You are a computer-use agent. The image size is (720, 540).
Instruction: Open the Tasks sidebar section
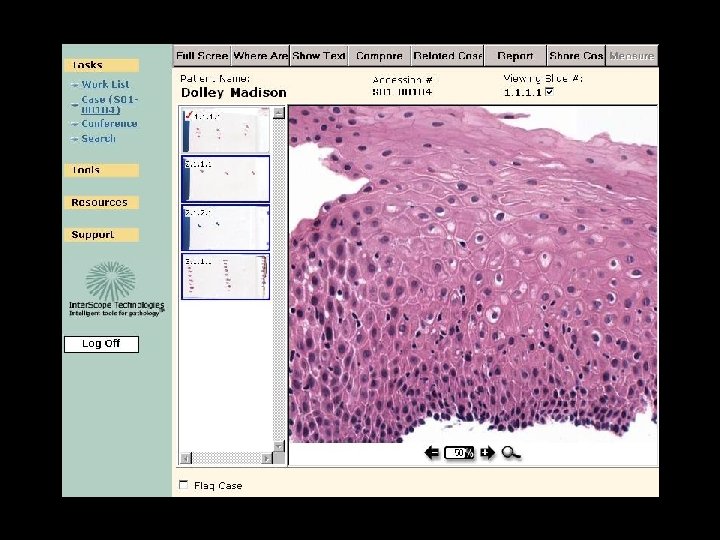101,65
